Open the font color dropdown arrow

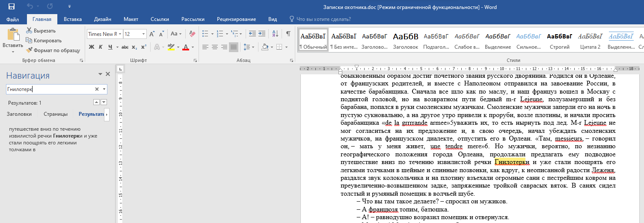click(193, 47)
